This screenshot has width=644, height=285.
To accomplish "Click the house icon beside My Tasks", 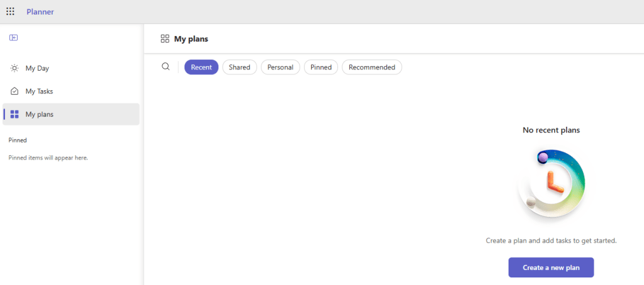I will [x=14, y=91].
